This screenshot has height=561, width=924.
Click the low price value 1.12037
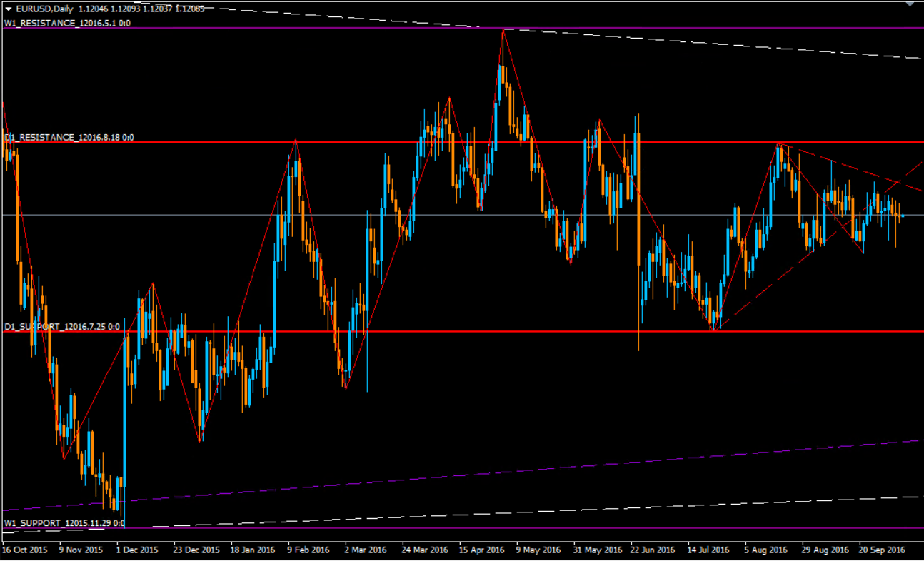(x=156, y=9)
